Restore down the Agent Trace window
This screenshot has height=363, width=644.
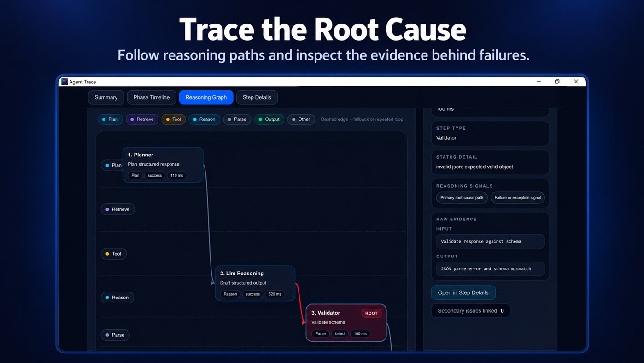tap(557, 82)
